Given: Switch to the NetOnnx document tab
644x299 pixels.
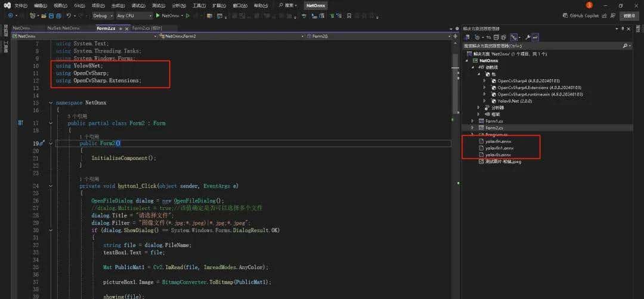Looking at the screenshot, I should (21, 28).
